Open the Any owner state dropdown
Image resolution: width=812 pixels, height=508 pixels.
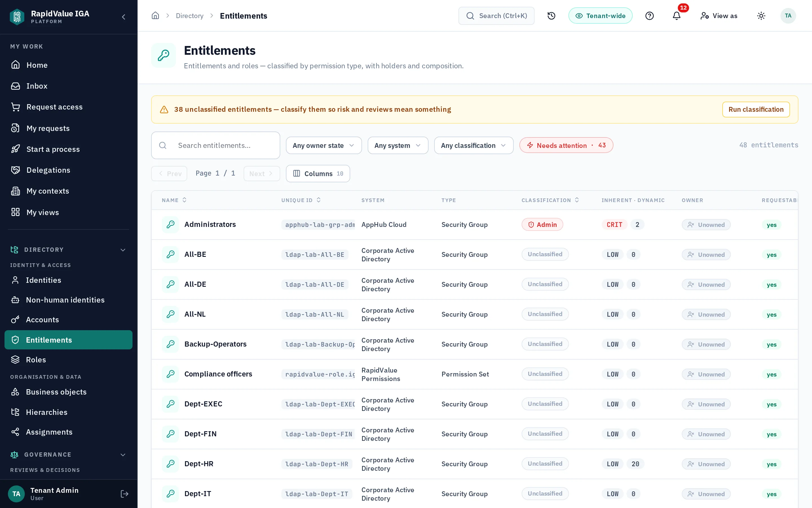(x=323, y=145)
